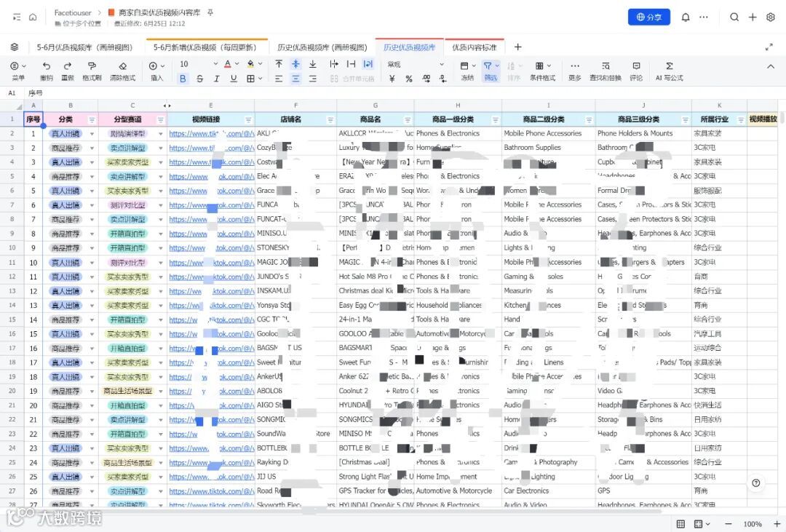Open the sheet list layers icon
The image size is (786, 532).
pyautogui.click(x=15, y=47)
